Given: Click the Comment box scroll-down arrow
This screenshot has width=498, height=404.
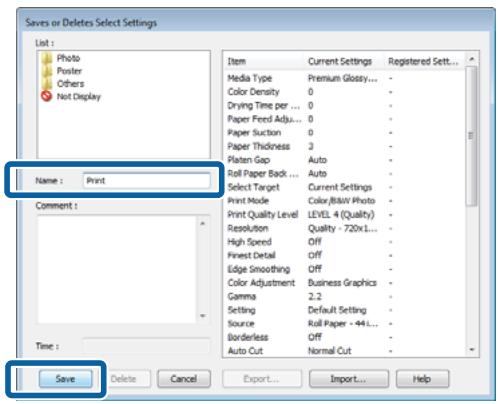Looking at the screenshot, I should click(x=203, y=316).
